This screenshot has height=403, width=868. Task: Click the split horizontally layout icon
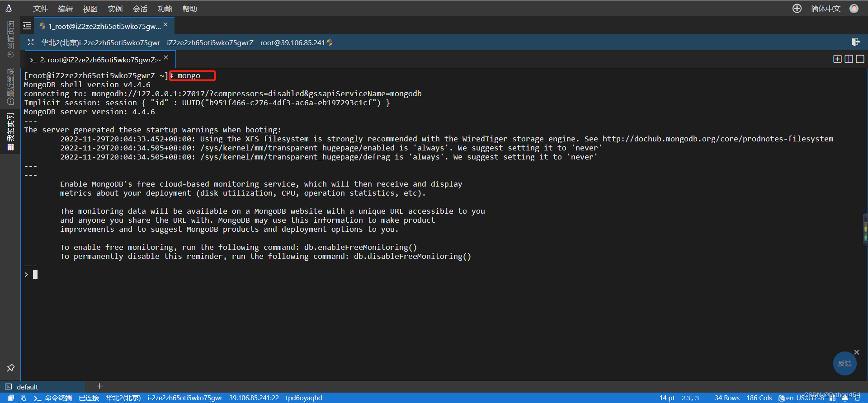[860, 59]
